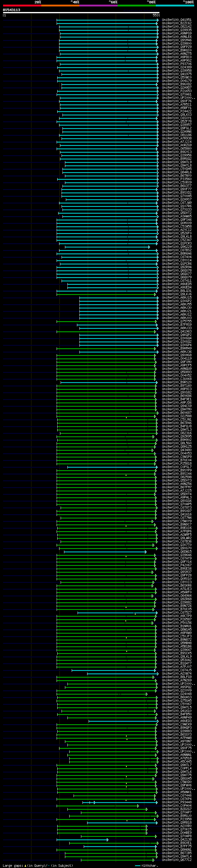Screen dimensions: 197x868
Task: Select the label UniRef100_Q9XHG8
Action: coord(177,355)
